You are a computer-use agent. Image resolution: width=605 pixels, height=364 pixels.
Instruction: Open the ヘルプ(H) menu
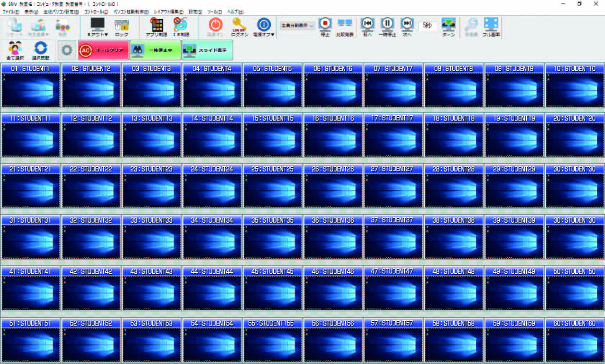coord(235,12)
